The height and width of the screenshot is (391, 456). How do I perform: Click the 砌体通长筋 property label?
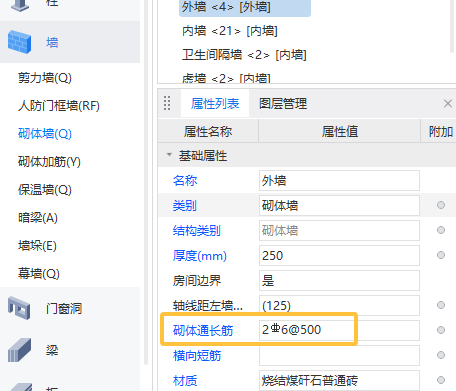pyautogui.click(x=203, y=330)
